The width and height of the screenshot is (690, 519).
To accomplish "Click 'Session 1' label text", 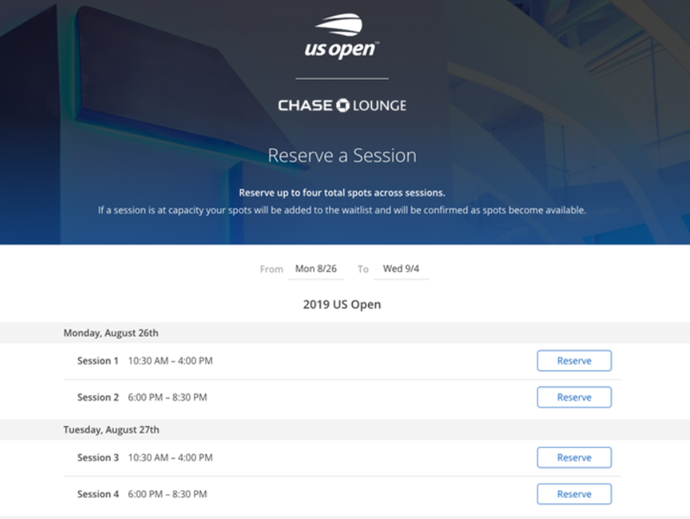I will [98, 361].
